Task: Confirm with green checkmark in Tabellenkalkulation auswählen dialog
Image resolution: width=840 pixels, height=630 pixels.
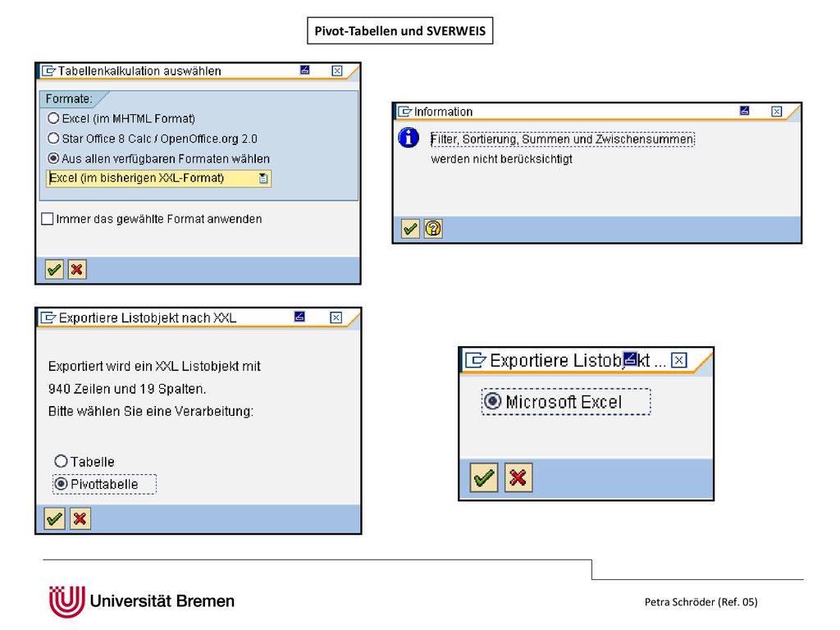Action: point(54,269)
